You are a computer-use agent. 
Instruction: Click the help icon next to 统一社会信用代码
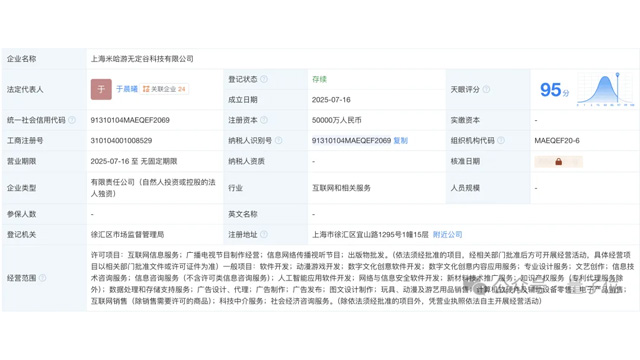pyautogui.click(x=72, y=120)
